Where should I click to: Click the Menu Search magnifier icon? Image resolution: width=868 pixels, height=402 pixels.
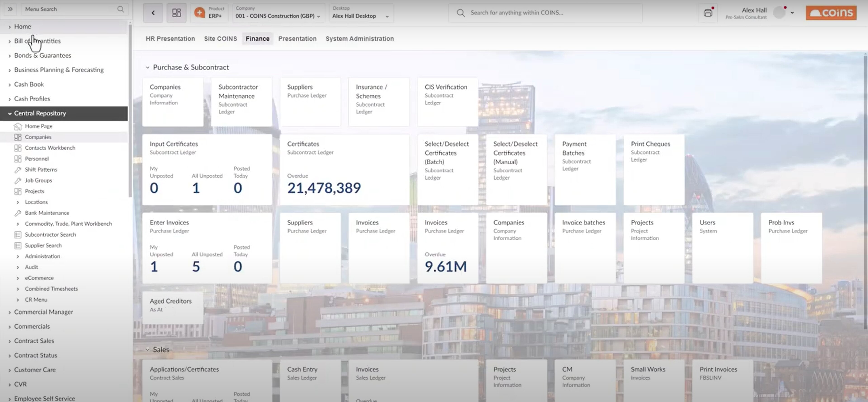point(120,9)
